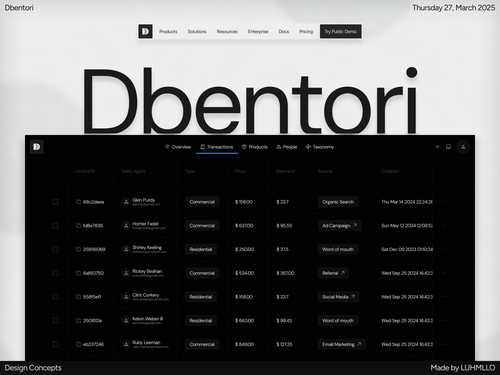500x375 pixels.
Task: Open the Products tab in the dashboard
Action: [255, 147]
